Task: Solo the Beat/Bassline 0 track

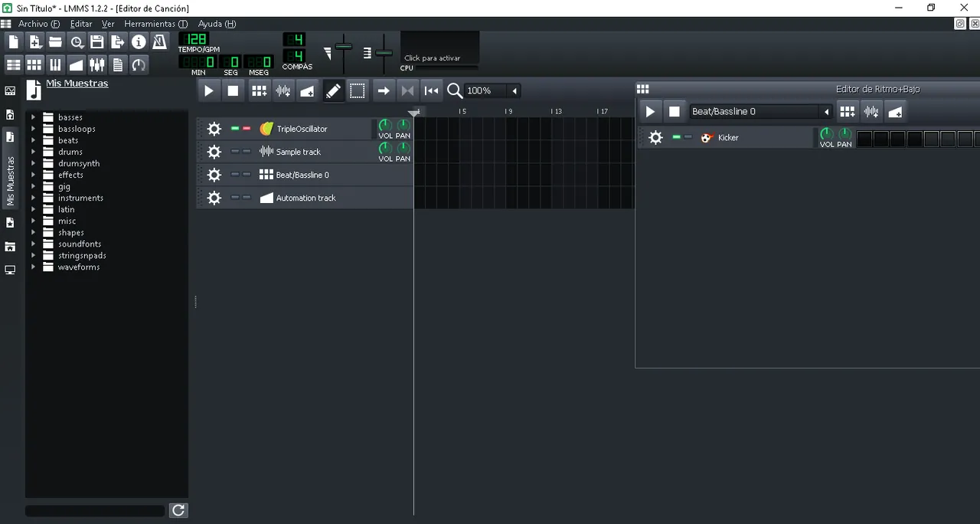Action: click(247, 175)
